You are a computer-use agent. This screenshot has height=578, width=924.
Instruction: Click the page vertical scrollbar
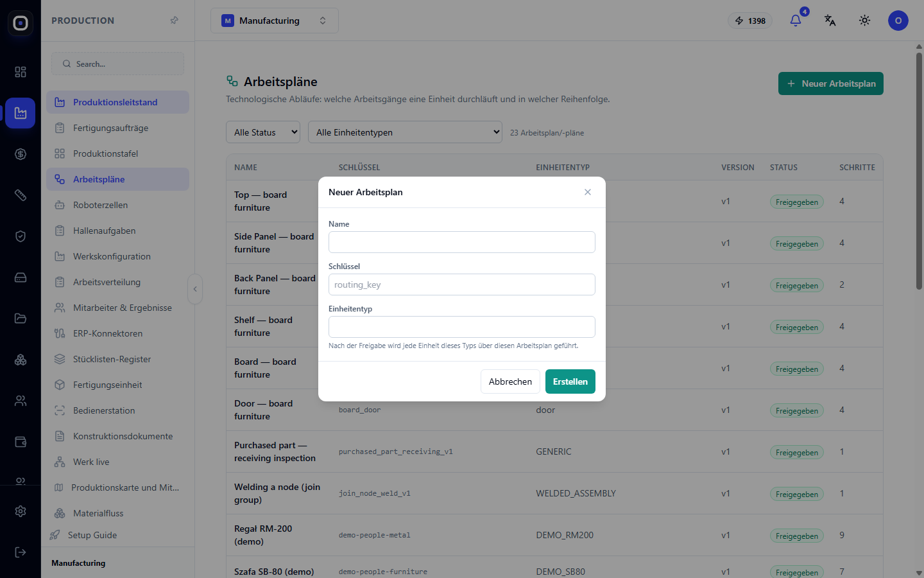[x=919, y=171]
